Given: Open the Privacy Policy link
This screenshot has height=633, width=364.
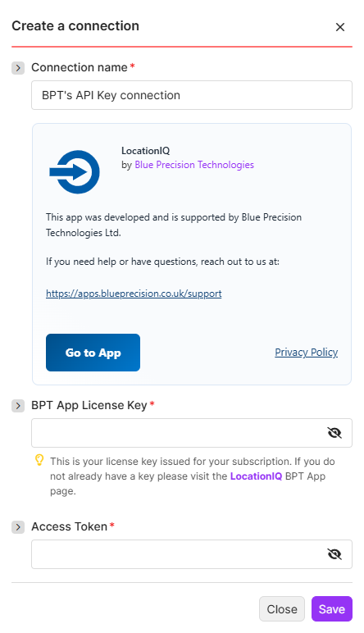Looking at the screenshot, I should click(x=307, y=353).
